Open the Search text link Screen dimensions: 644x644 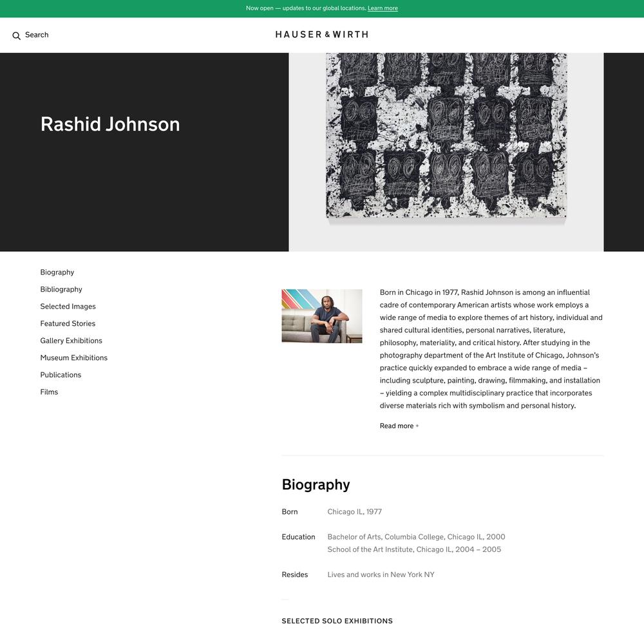[37, 35]
